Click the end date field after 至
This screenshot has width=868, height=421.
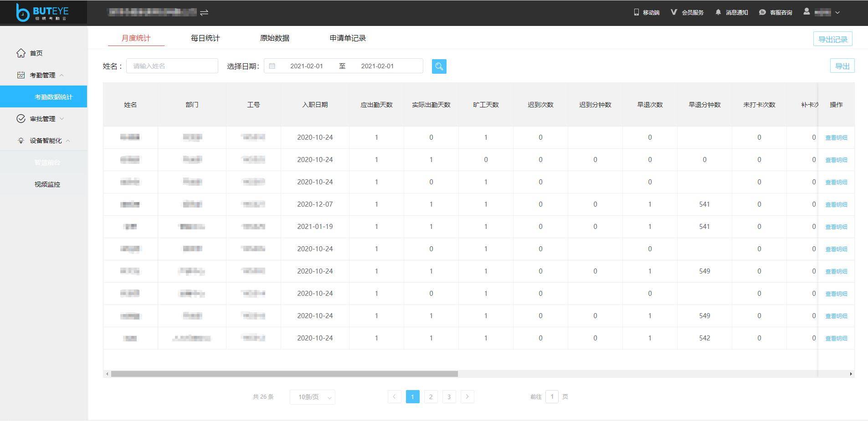(377, 66)
